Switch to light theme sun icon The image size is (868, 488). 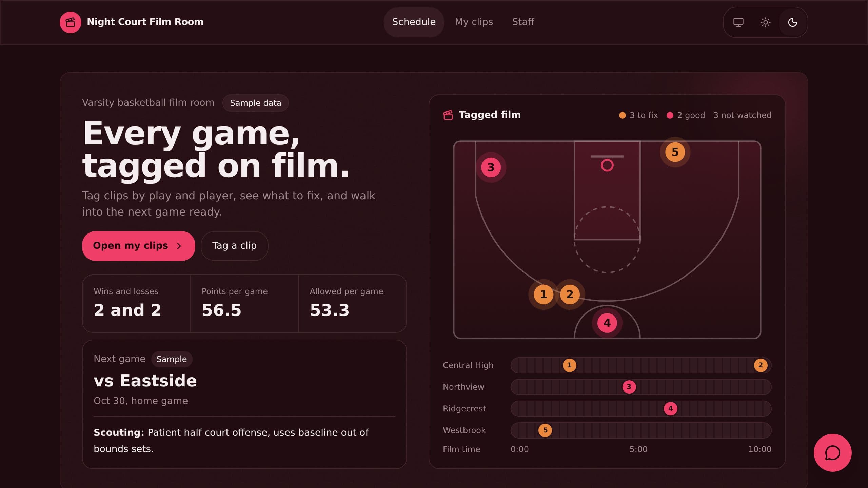click(765, 22)
